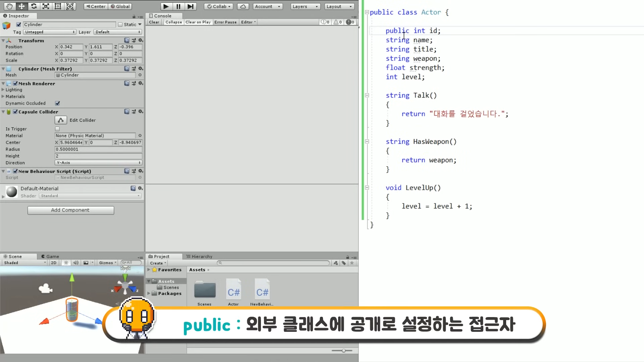Uncheck Dynamic Occluded option
The height and width of the screenshot is (362, 644).
point(57,103)
